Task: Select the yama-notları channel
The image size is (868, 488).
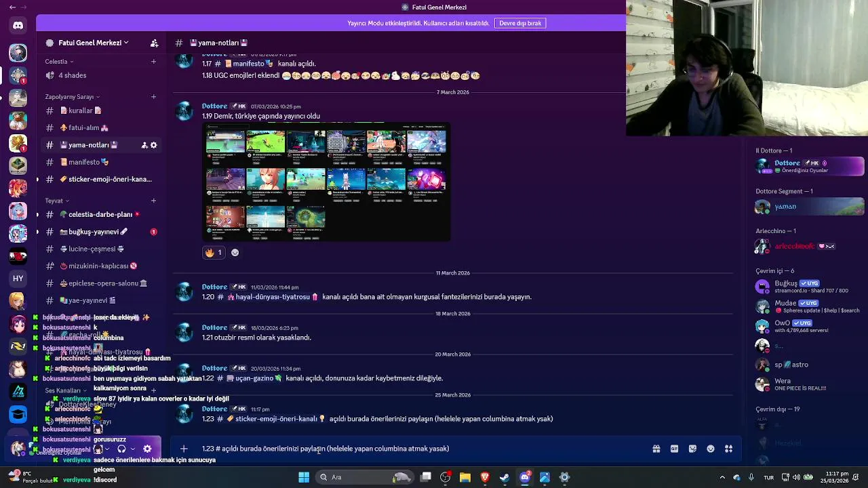Action: pyautogui.click(x=100, y=145)
